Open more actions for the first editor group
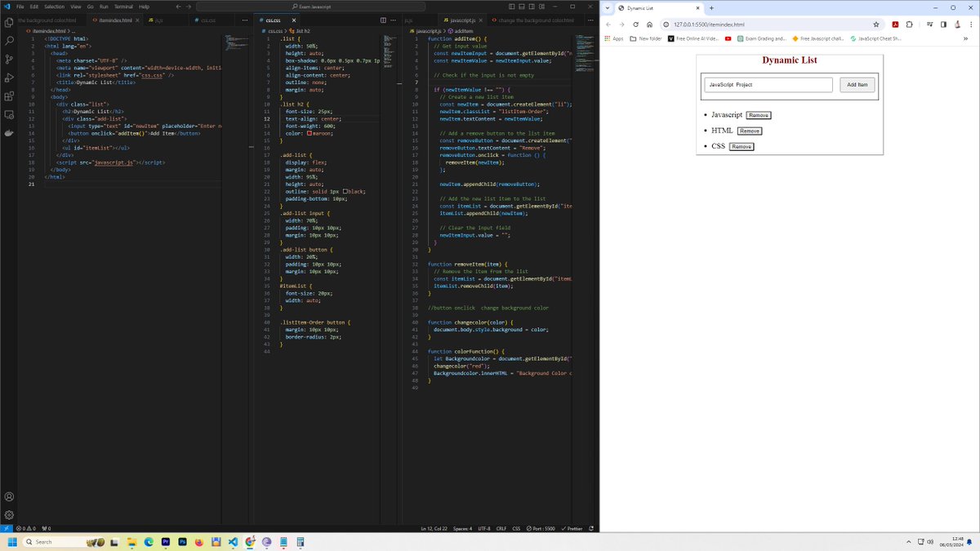Viewport: 980px width, 551px height. click(x=244, y=20)
